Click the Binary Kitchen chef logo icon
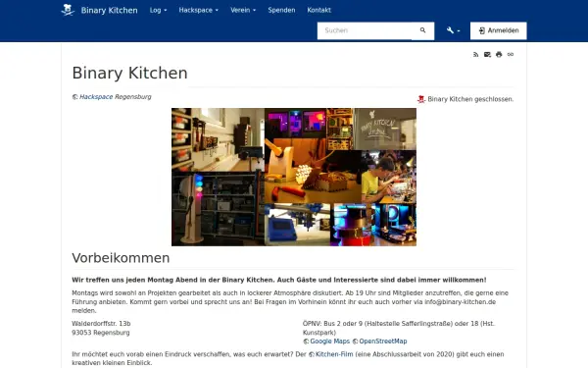 68,10
